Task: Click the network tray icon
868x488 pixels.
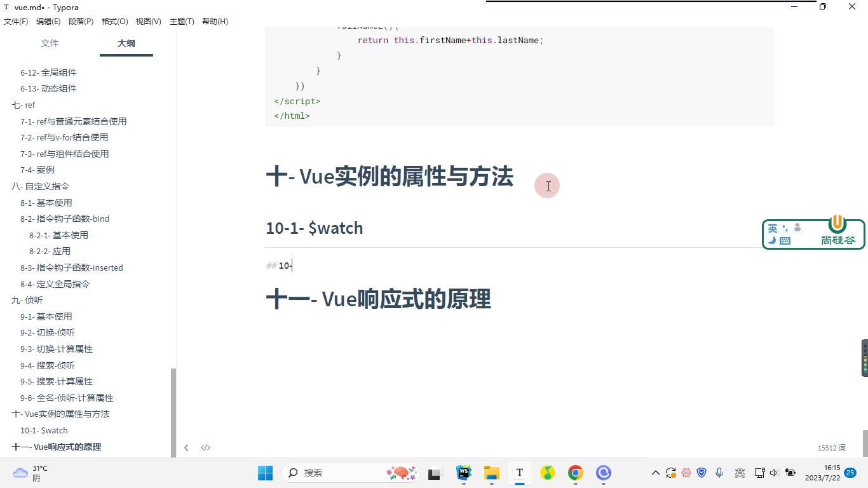Action: click(759, 473)
